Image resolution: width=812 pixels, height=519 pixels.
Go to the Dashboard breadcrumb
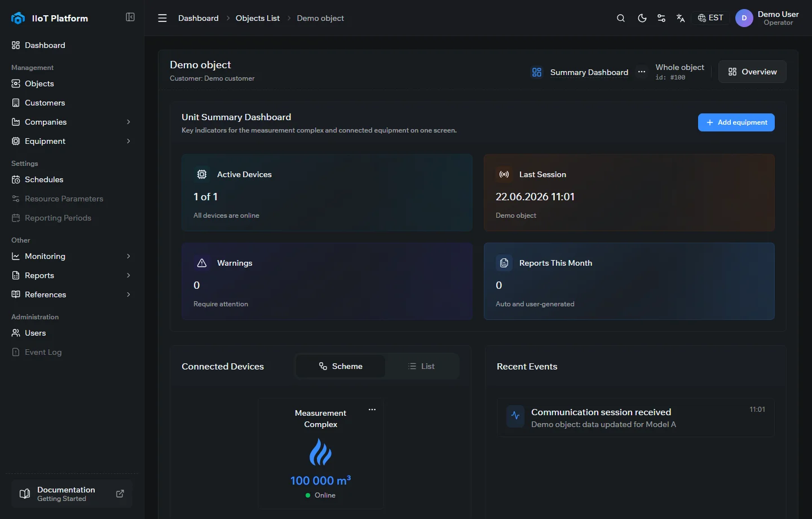tap(198, 18)
